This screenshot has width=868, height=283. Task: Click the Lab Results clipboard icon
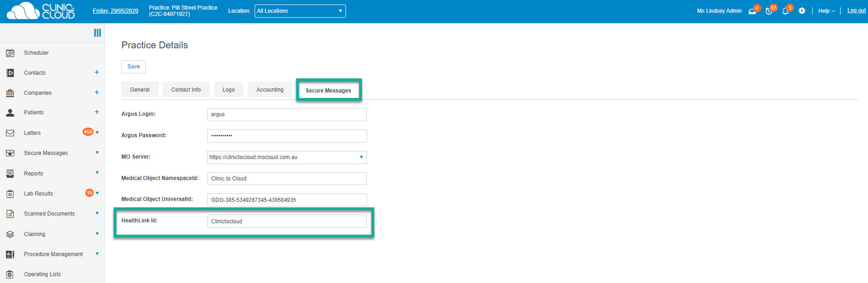click(x=10, y=194)
